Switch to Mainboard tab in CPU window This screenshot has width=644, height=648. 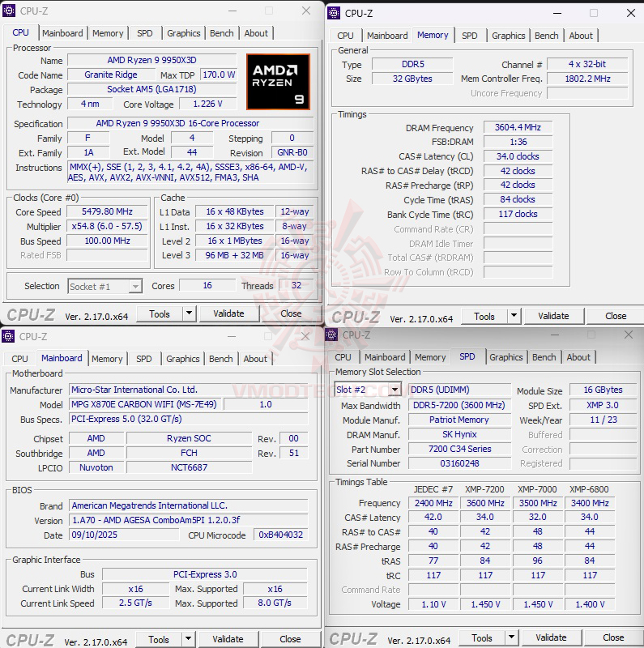click(62, 33)
